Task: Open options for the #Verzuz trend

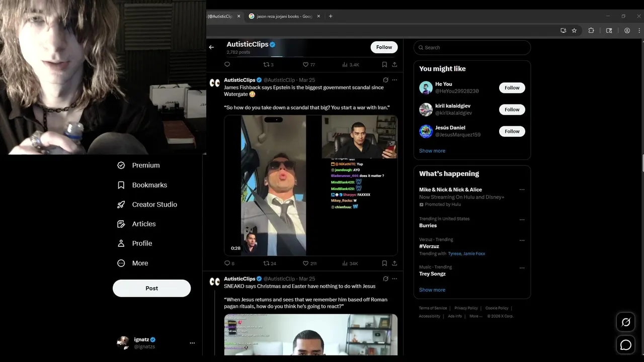Action: click(522, 240)
